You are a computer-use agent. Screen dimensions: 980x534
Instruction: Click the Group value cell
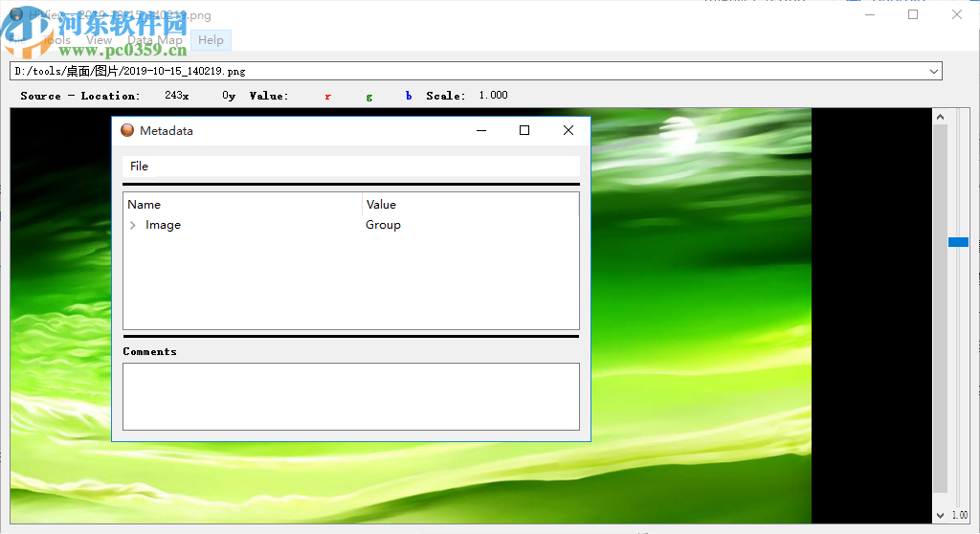383,225
